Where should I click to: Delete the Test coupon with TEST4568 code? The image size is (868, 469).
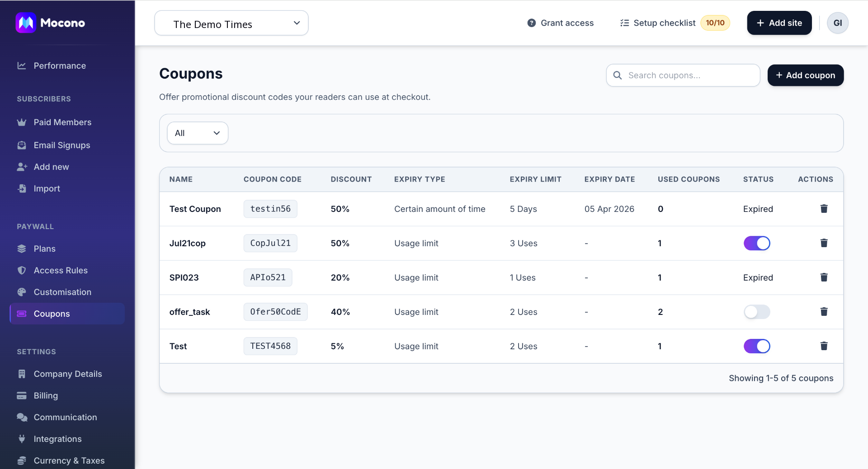824,346
